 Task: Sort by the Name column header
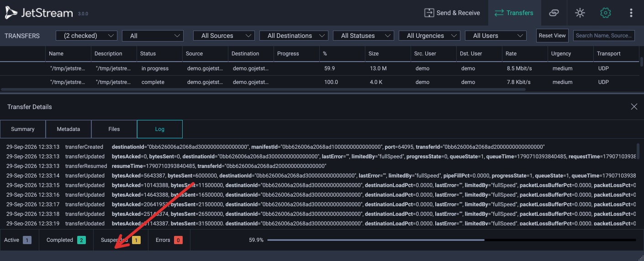pyautogui.click(x=69, y=53)
